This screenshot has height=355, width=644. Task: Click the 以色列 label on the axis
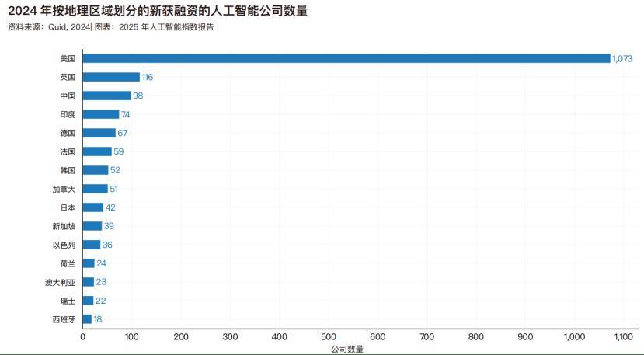64,245
